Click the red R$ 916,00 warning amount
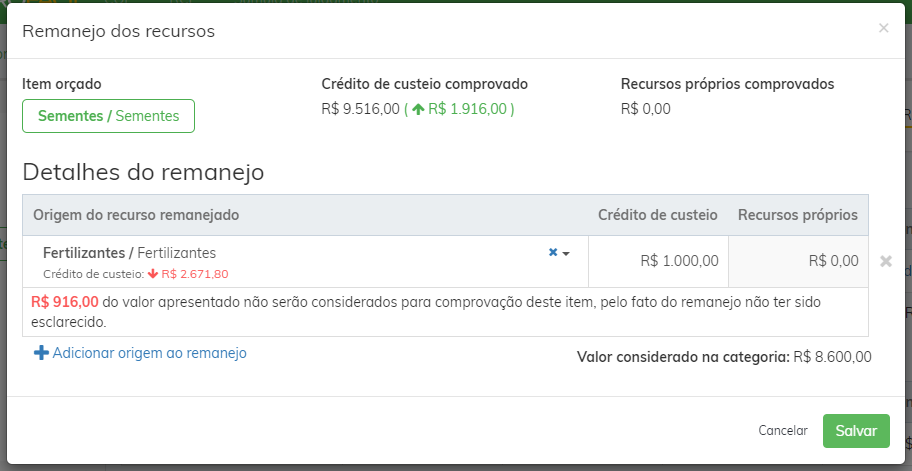The height and width of the screenshot is (471, 912). click(x=65, y=302)
